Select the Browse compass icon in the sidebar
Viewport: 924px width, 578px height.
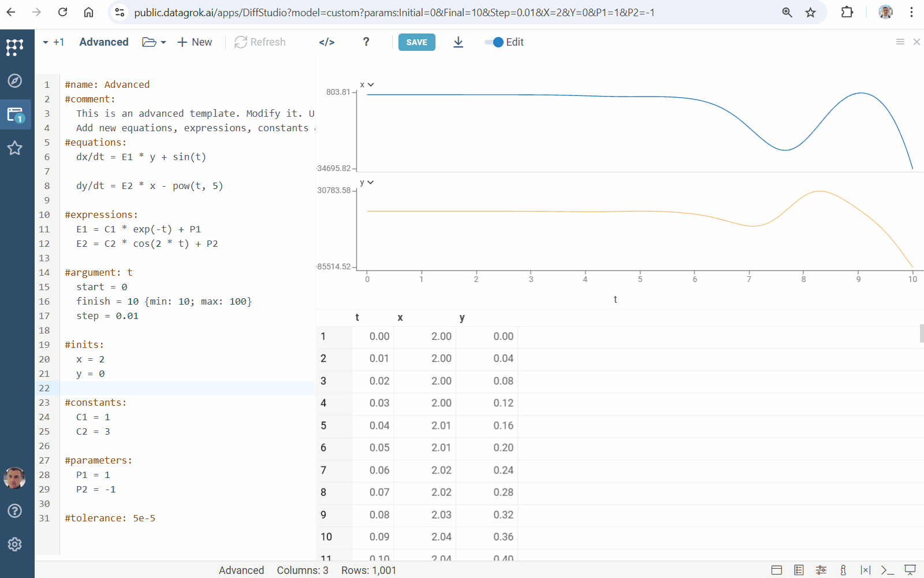click(14, 81)
